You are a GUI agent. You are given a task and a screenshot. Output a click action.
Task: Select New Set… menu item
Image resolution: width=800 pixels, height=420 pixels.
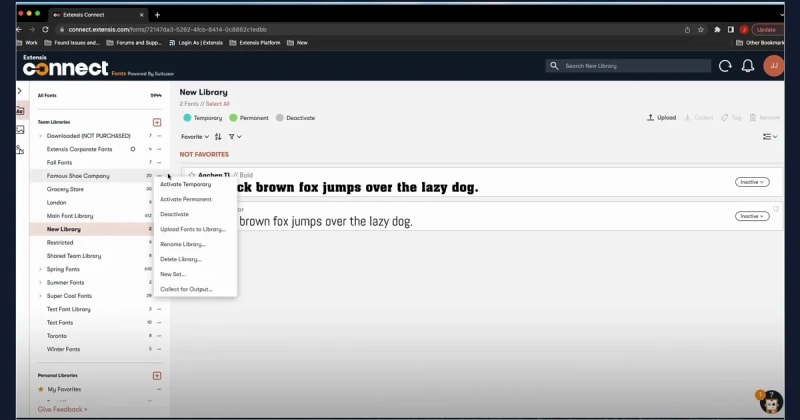pyautogui.click(x=173, y=274)
